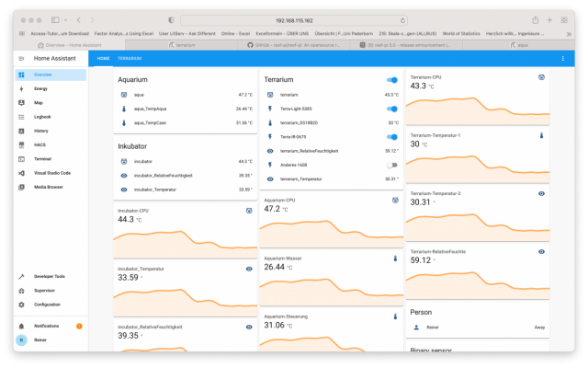588x368 pixels.
Task: Expand the Safari sidebar options dropdown arrow
Action: pos(65,20)
